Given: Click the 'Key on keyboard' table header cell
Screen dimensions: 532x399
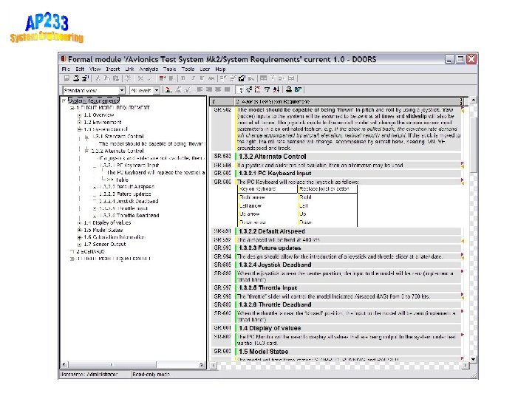Looking at the screenshot, I should click(x=267, y=188).
